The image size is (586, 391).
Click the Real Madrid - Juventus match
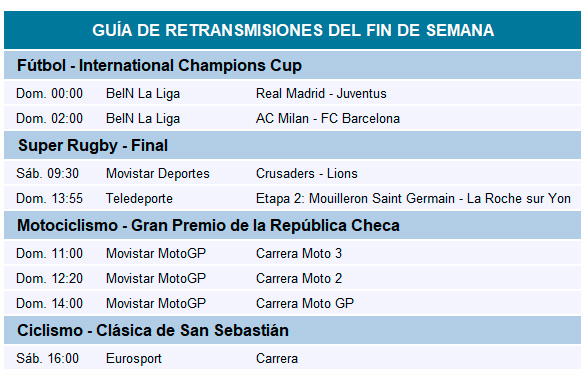[x=321, y=93]
